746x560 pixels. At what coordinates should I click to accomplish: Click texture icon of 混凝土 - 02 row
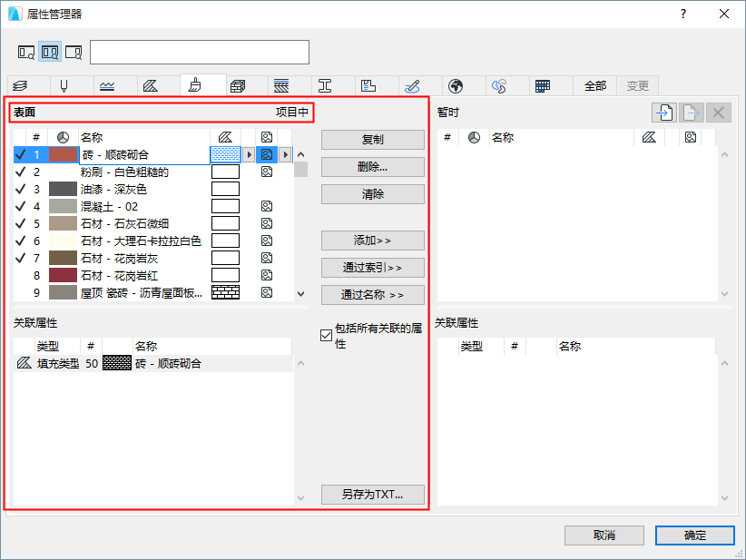tap(267, 206)
